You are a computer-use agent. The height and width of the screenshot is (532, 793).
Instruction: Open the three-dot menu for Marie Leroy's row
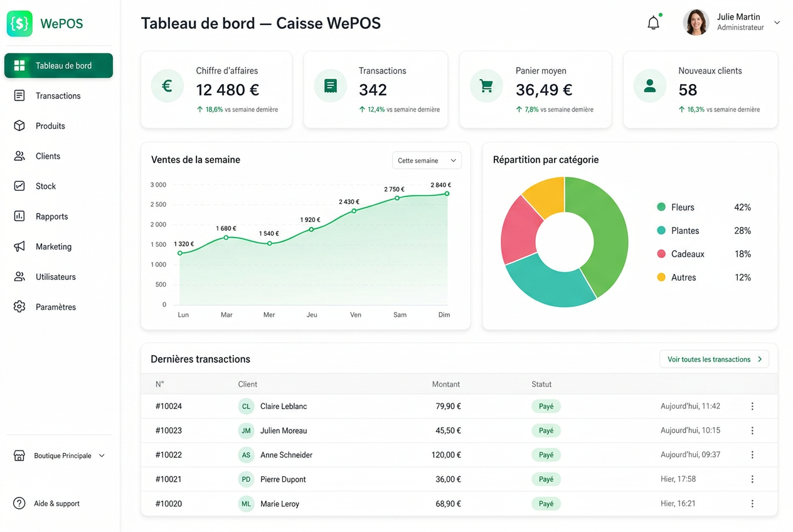[x=752, y=504]
